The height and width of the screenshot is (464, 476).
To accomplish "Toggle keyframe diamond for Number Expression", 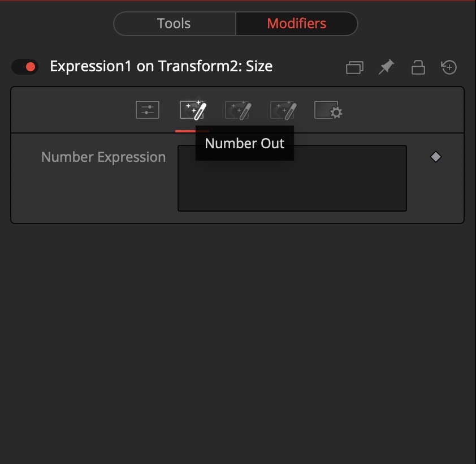I will pos(436,157).
